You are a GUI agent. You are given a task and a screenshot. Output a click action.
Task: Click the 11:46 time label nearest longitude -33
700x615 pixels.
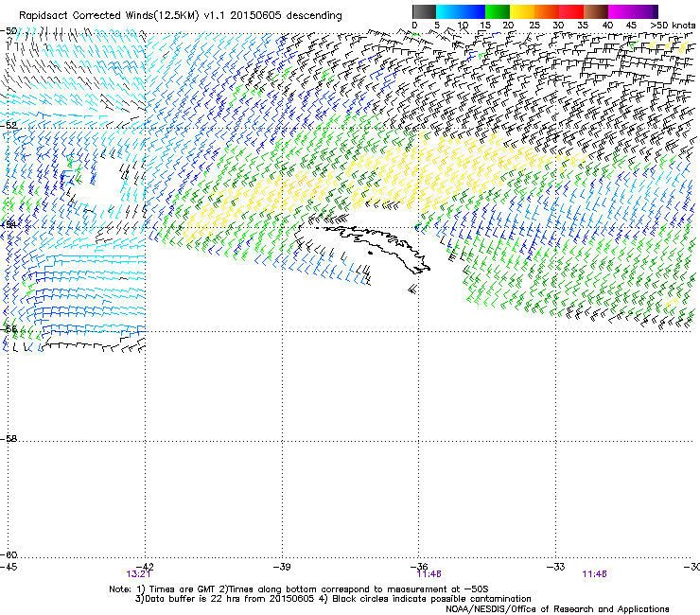[595, 574]
